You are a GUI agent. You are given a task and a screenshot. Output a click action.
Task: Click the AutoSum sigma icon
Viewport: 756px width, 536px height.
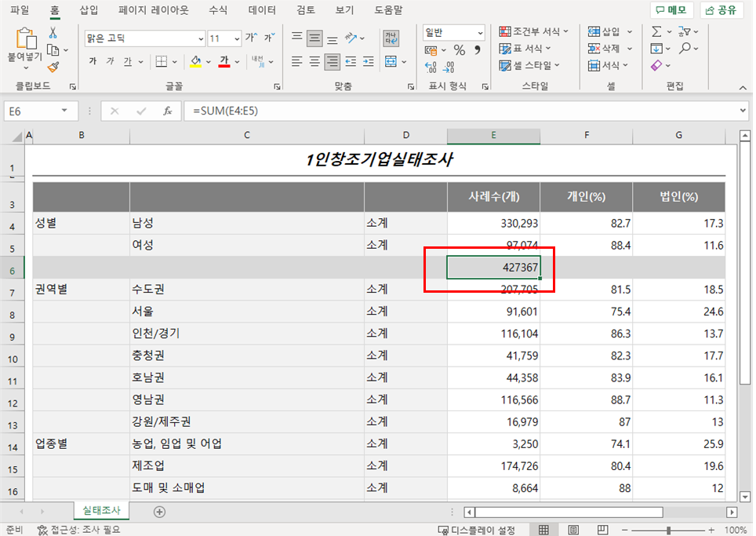click(x=656, y=31)
